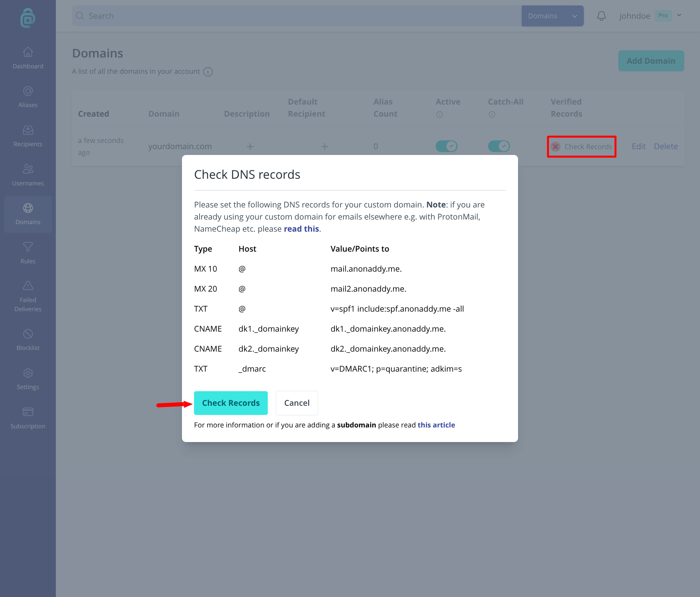
Task: Click the search magnifier icon
Action: (x=80, y=16)
